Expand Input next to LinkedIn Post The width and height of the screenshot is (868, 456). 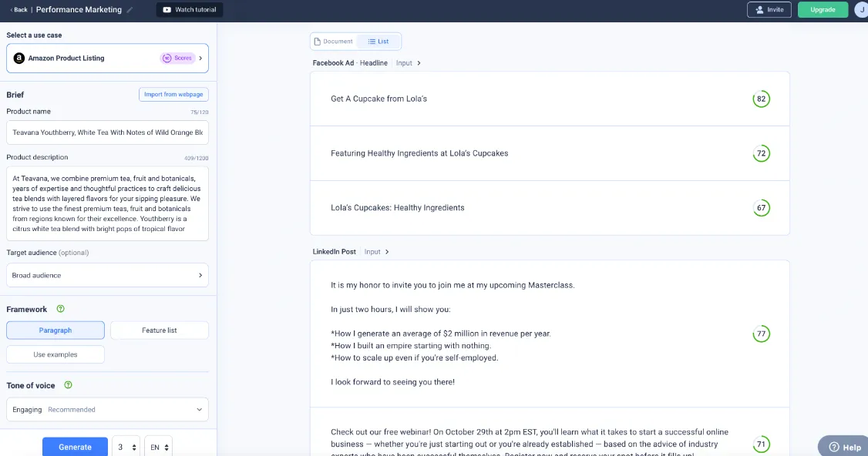[376, 252]
